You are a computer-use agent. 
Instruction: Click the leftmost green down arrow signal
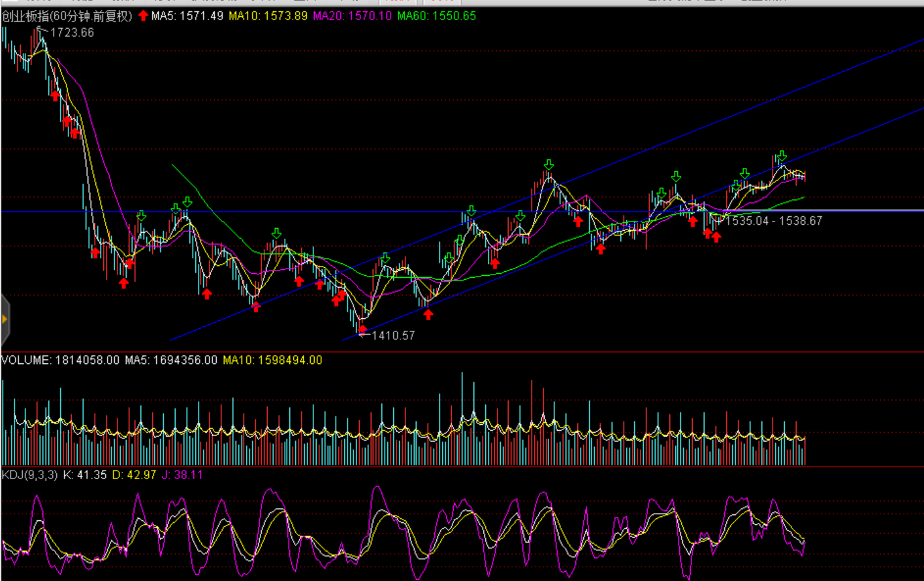tap(142, 216)
